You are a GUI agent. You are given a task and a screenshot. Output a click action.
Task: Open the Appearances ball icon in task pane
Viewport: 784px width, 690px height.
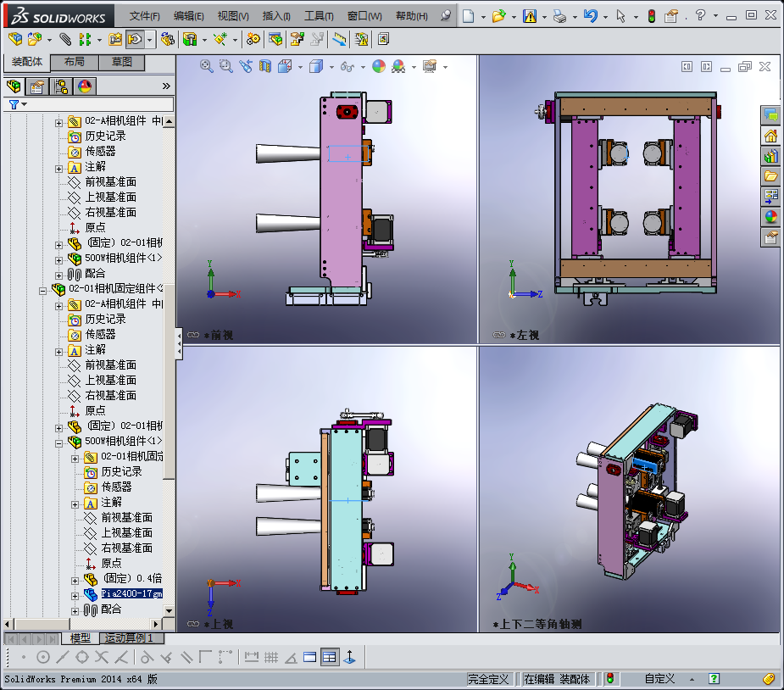click(771, 217)
